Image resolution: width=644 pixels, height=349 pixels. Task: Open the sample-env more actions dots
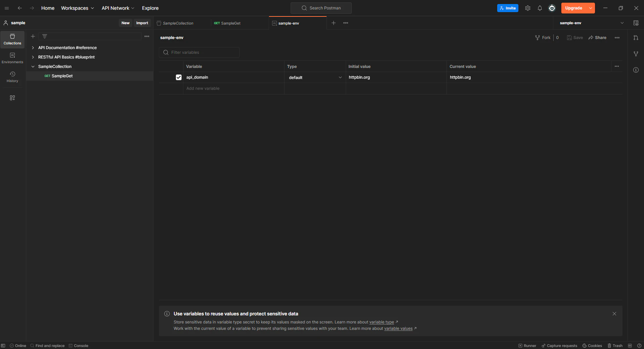[617, 38]
